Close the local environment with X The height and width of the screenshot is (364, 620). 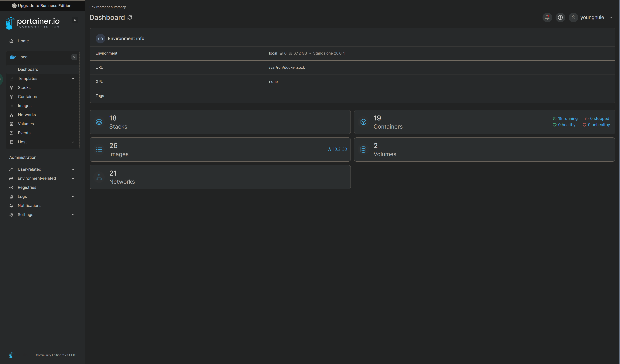(74, 57)
